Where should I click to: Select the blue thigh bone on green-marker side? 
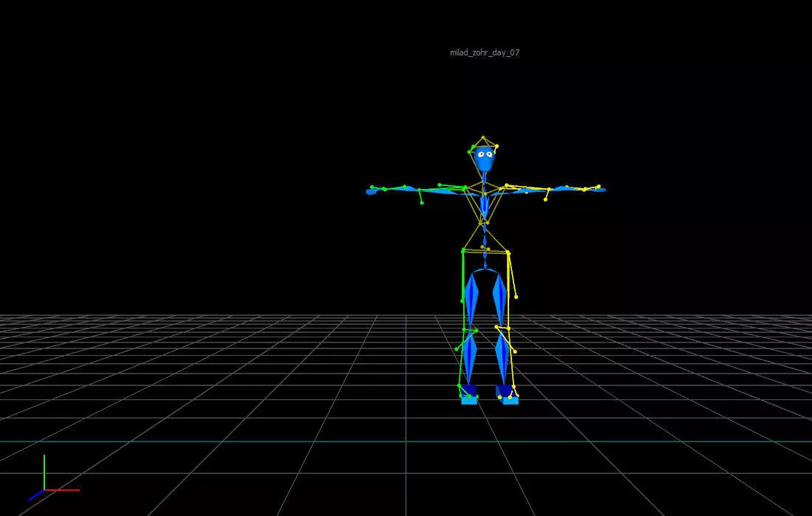[x=471, y=299]
